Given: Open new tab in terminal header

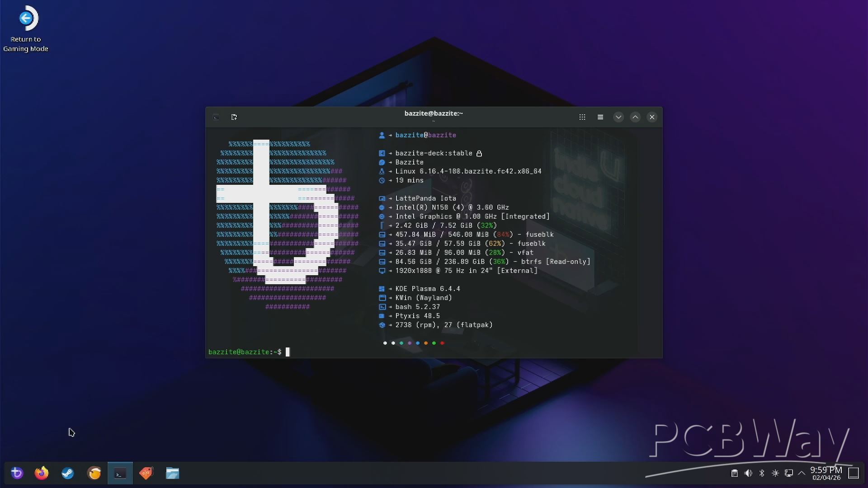Looking at the screenshot, I should (x=234, y=117).
